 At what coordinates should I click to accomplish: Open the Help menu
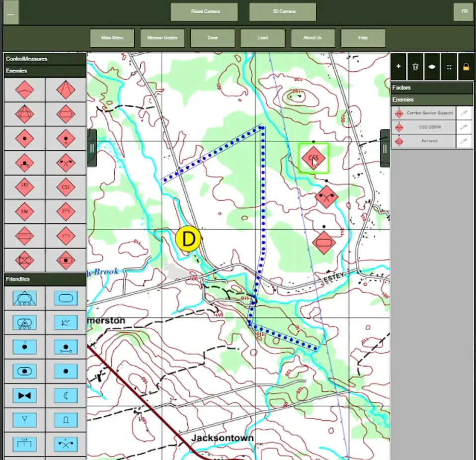(x=363, y=38)
